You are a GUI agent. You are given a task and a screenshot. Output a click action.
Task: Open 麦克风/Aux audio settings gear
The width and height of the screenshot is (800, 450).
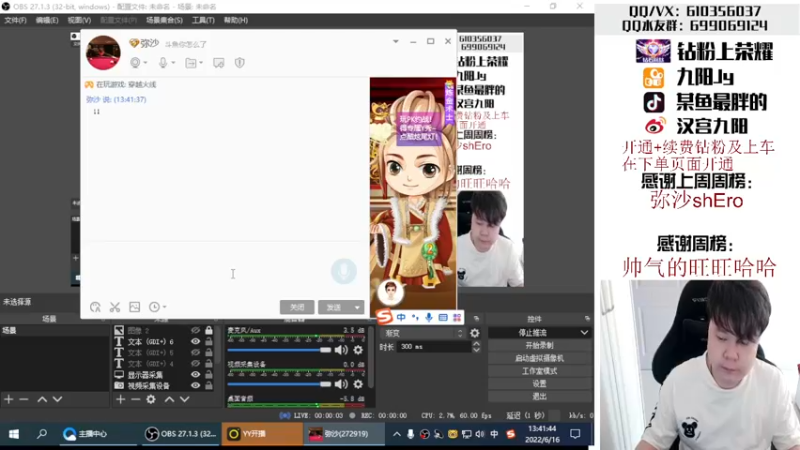358,350
